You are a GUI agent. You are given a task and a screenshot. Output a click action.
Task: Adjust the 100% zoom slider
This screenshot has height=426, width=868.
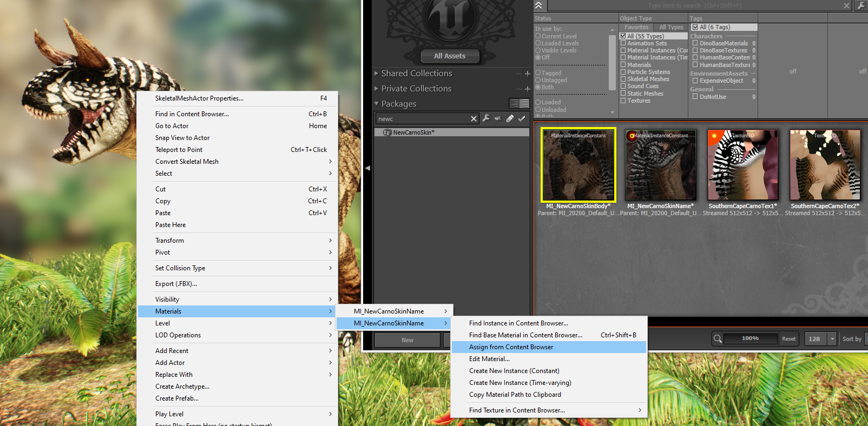coord(750,338)
